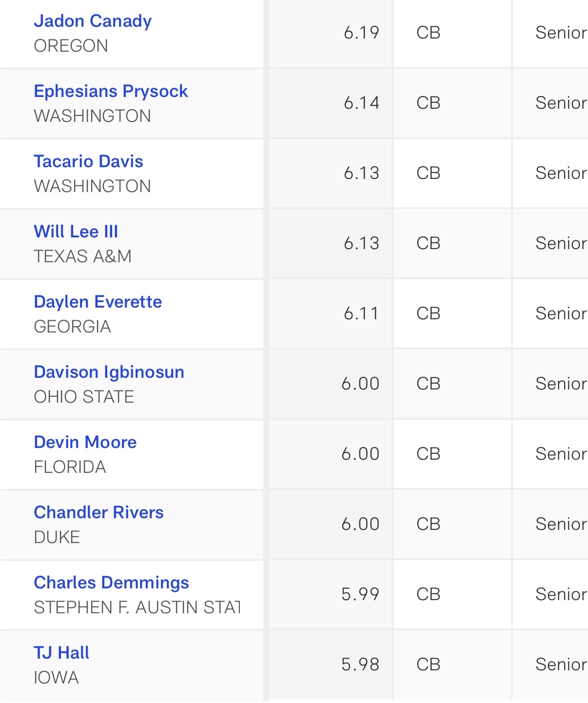This screenshot has height=703, width=588.
Task: Click Charles Demmings' 5.99 grade cell
Action: pos(360,594)
